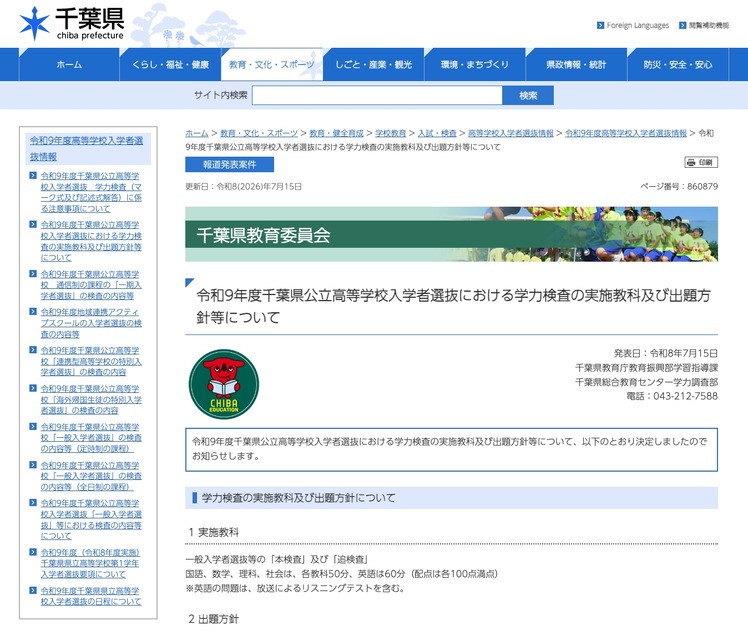Open sidebar link 一般入学者選抜 定時制の課程

click(91, 437)
